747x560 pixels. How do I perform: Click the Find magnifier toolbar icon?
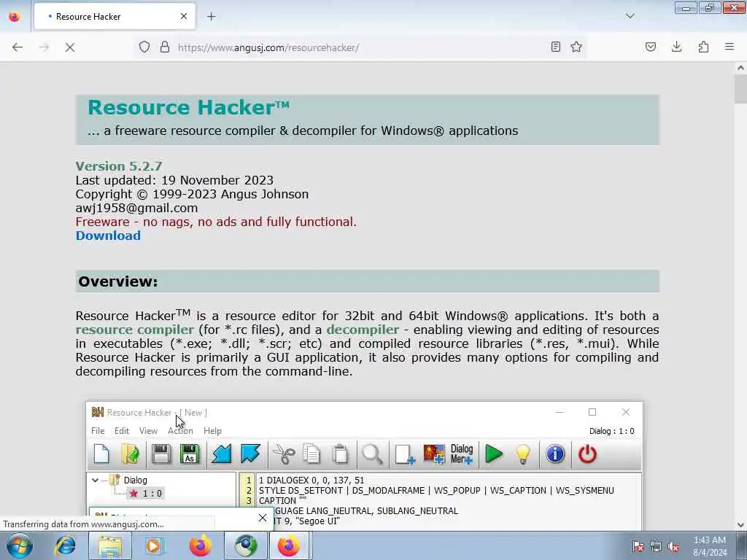(x=372, y=454)
